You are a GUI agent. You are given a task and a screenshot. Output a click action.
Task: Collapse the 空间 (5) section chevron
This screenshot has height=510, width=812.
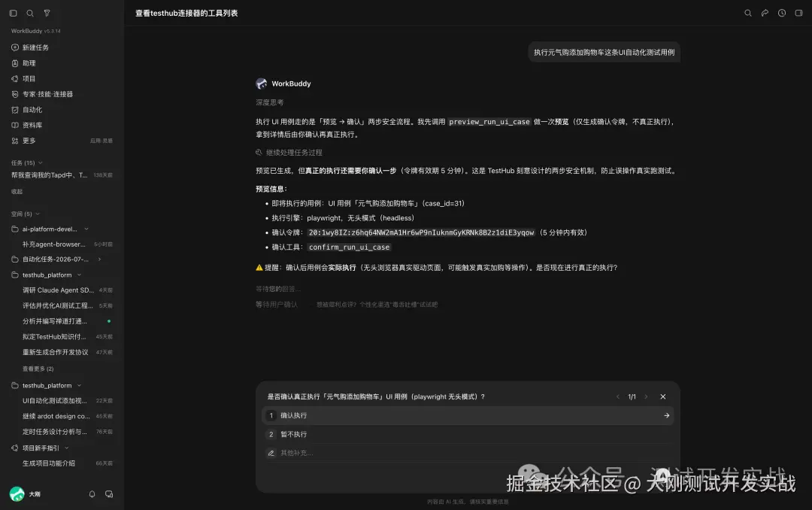point(38,214)
